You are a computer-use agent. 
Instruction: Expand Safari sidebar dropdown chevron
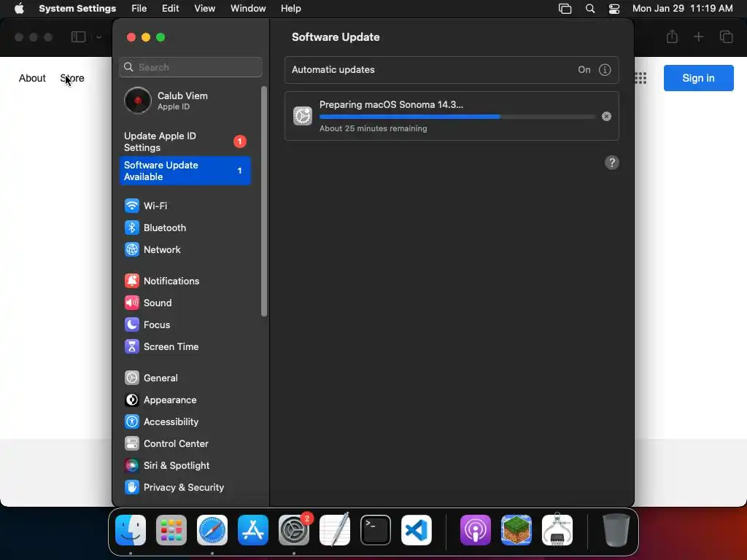98,36
